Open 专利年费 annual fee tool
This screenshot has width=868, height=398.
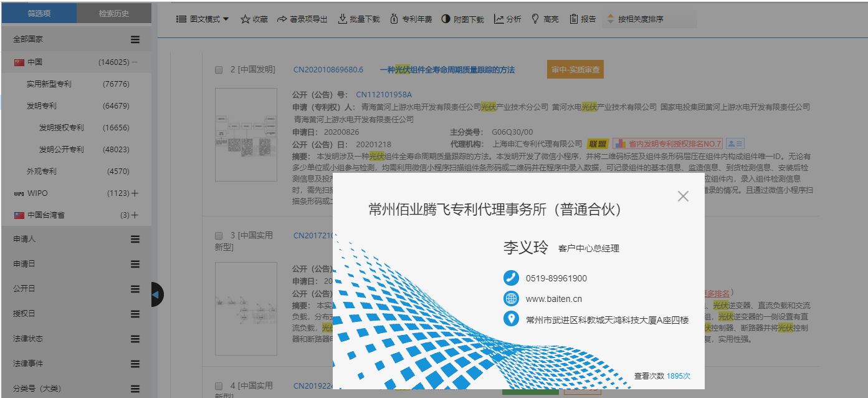click(411, 19)
